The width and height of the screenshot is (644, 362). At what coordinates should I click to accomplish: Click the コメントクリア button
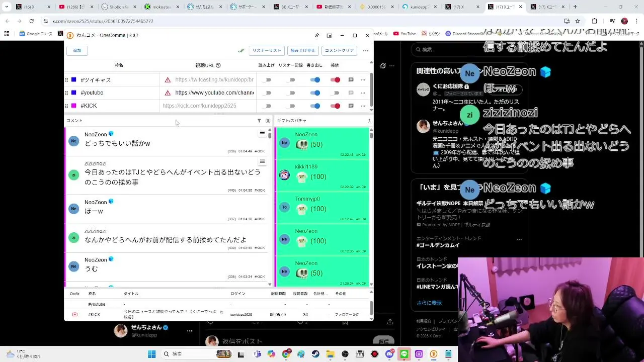[339, 50]
